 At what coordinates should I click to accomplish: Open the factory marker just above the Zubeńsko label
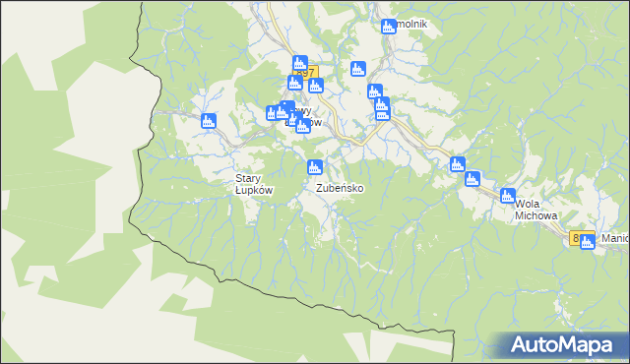click(x=315, y=167)
